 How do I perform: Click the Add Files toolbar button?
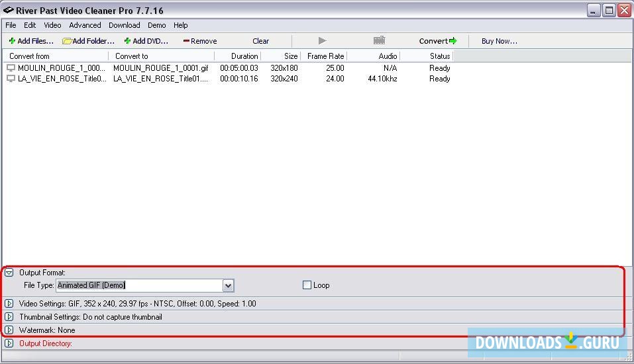(x=31, y=41)
